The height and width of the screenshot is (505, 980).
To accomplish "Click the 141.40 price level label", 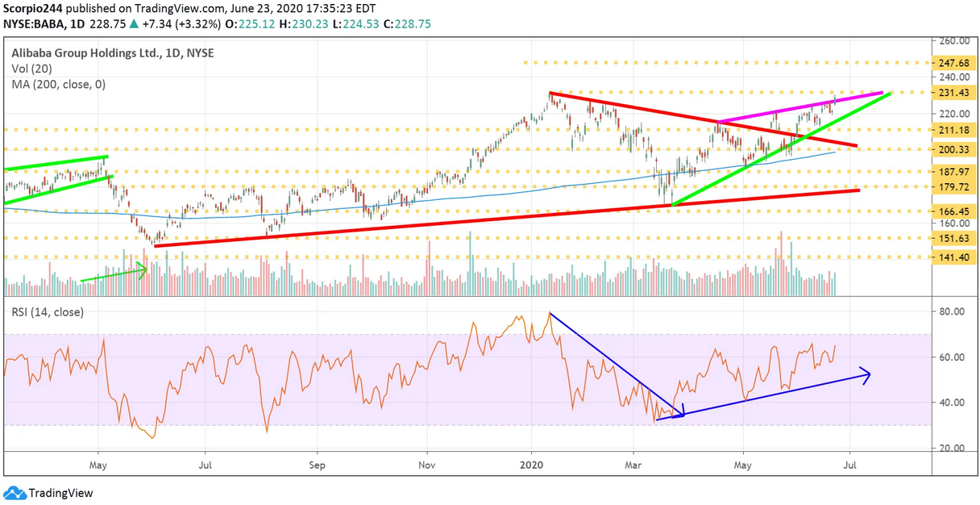I will 953,257.
